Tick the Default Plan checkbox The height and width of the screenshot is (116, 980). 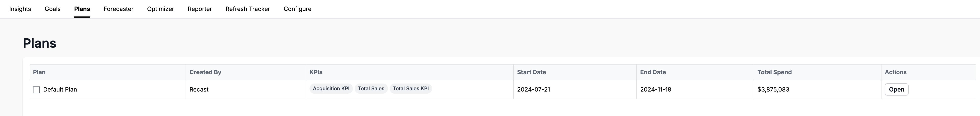36,90
